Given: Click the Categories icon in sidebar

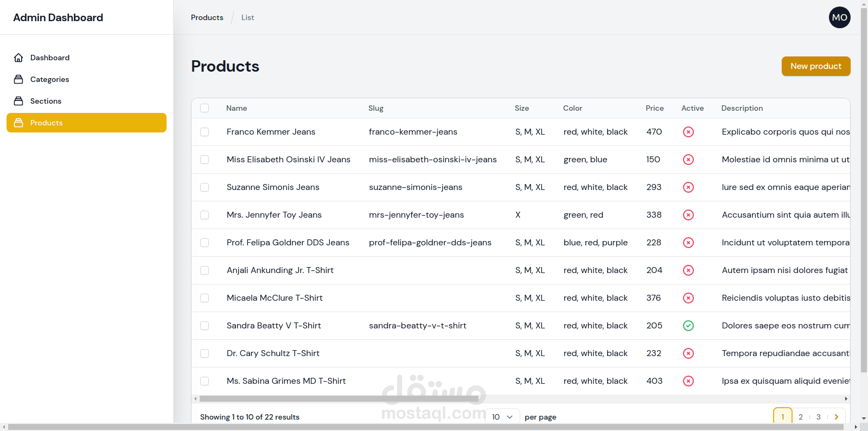Looking at the screenshot, I should 18,79.
